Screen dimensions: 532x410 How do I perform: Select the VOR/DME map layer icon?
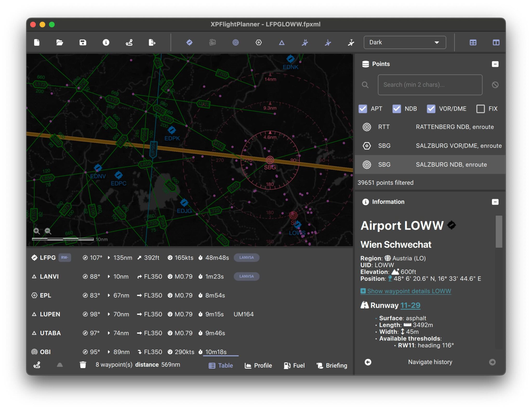[259, 42]
